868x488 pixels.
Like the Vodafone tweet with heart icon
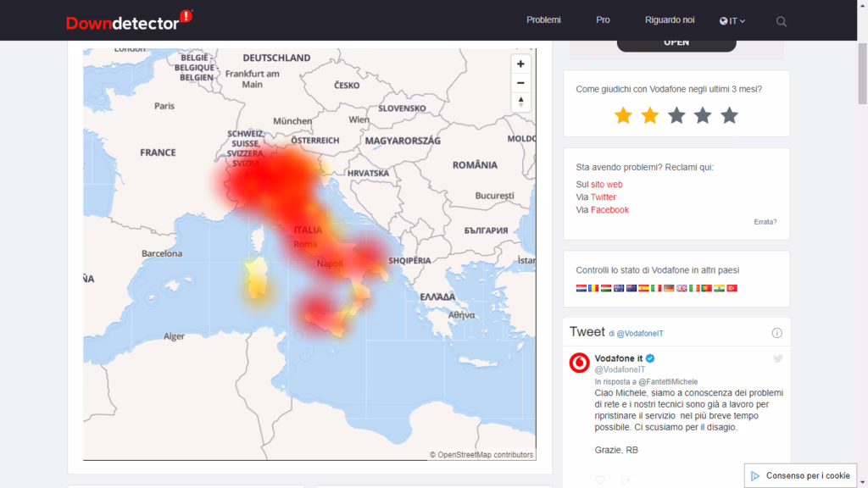pyautogui.click(x=600, y=480)
